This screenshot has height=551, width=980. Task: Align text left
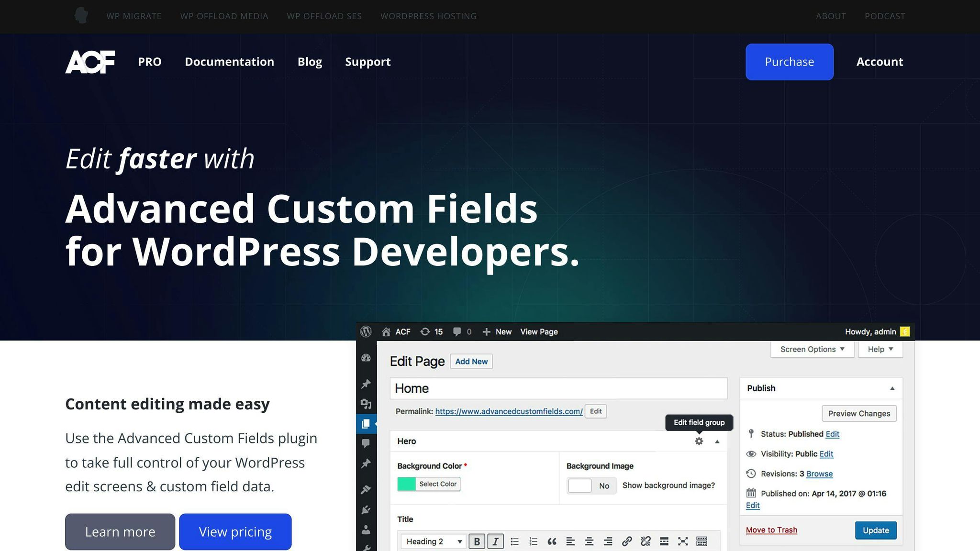[570, 541]
